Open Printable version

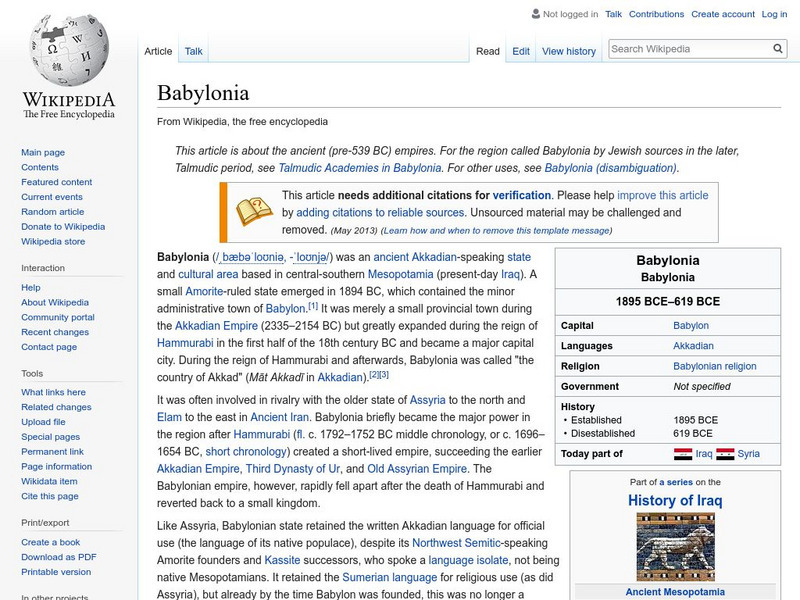pyautogui.click(x=56, y=571)
